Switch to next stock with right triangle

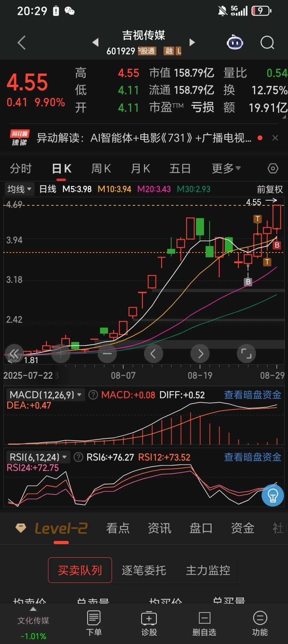pyautogui.click(x=192, y=42)
